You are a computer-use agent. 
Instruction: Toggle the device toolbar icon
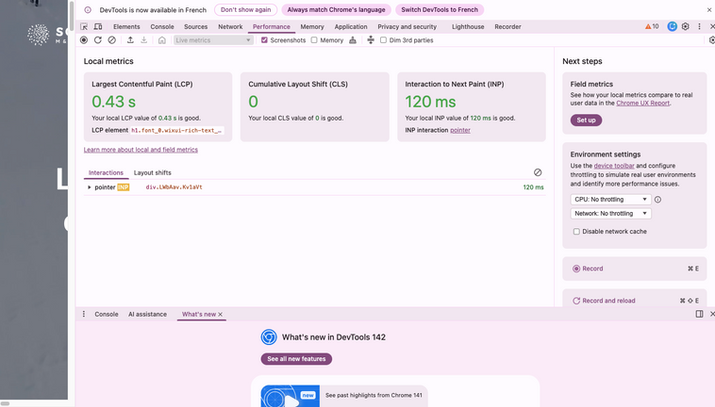98,27
